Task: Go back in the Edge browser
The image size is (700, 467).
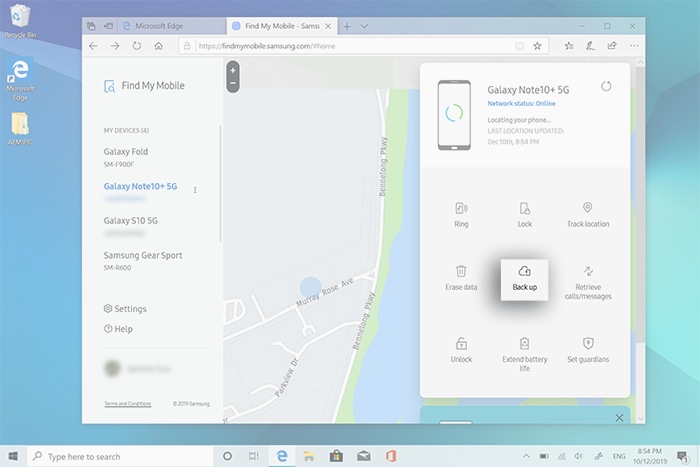Action: (93, 46)
